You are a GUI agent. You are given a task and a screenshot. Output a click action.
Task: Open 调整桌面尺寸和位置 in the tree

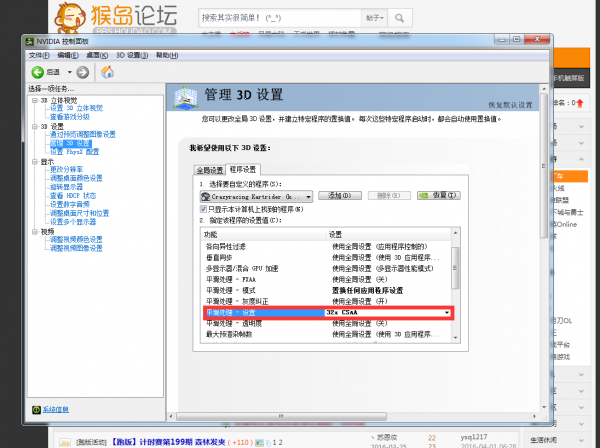coord(80,213)
